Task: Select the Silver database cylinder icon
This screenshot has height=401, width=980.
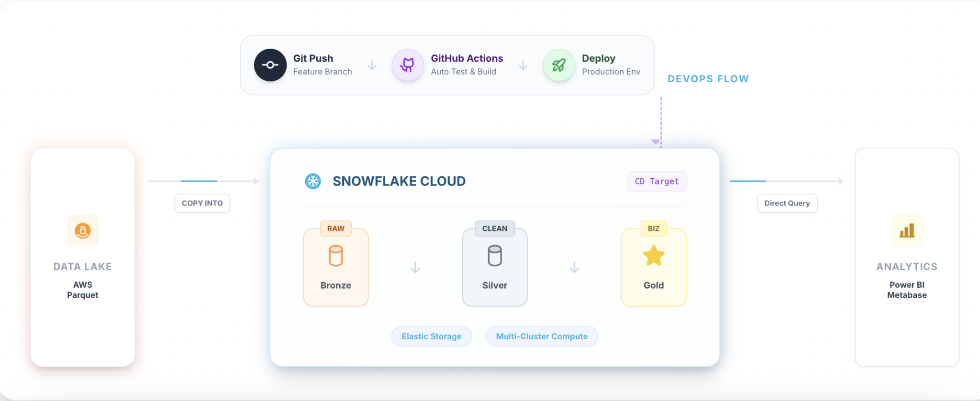Action: 495,256
